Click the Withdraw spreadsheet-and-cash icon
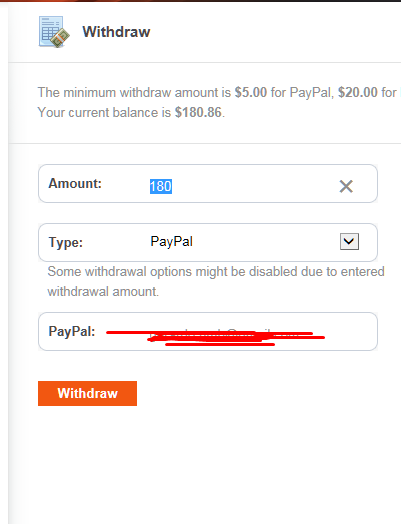401x524 pixels. (54, 32)
